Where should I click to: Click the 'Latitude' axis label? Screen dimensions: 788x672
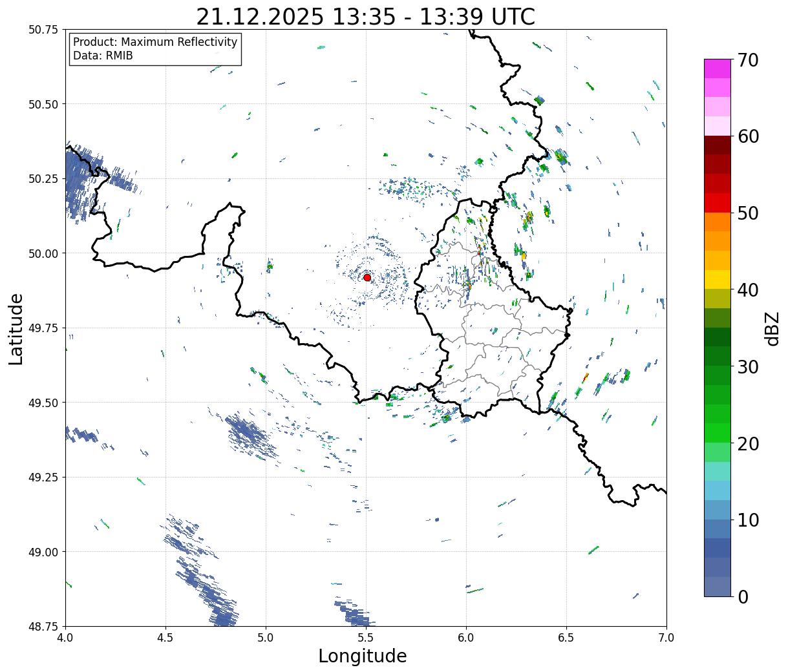pos(16,328)
